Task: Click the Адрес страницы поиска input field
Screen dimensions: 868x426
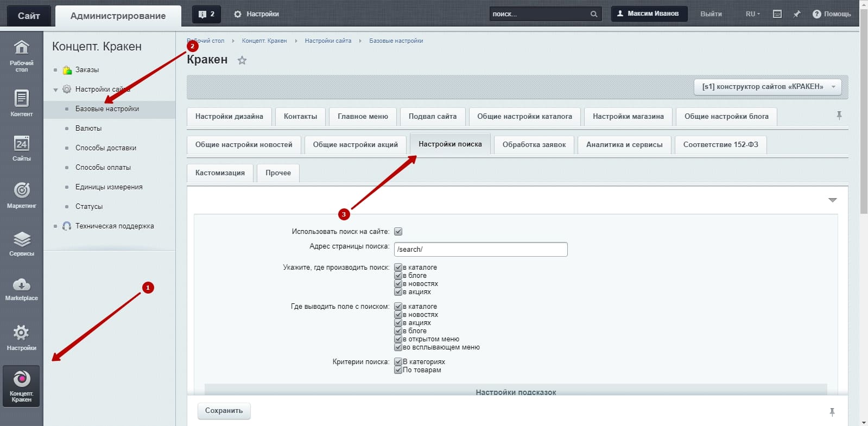Action: tap(480, 249)
